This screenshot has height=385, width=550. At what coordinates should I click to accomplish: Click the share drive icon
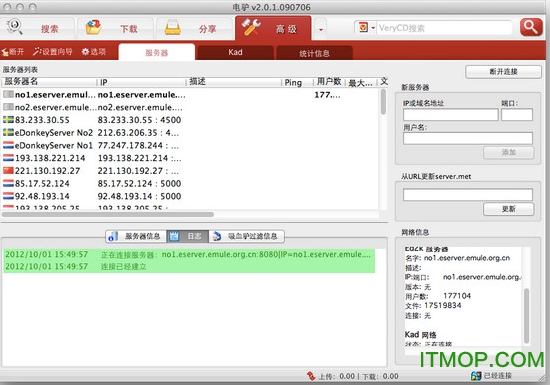172,28
